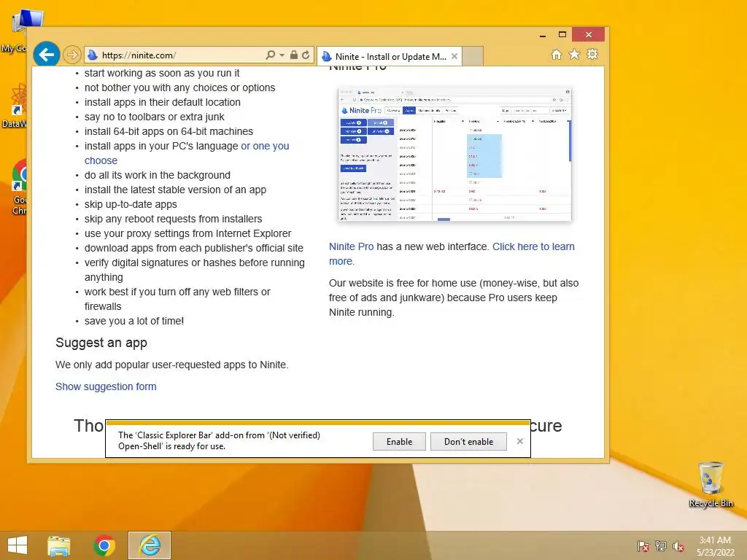Viewport: 747px width, 560px height.
Task: Click 'Suggest an app' heading text
Action: pos(101,343)
